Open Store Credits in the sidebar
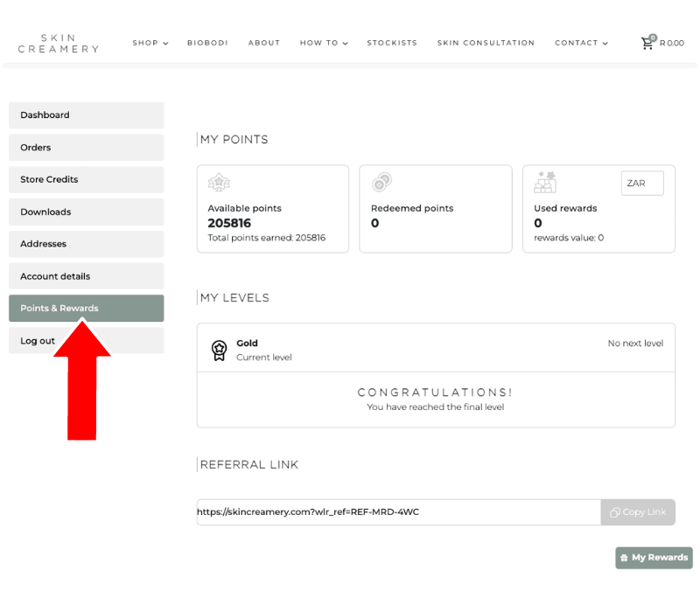700x612 pixels. coord(86,179)
